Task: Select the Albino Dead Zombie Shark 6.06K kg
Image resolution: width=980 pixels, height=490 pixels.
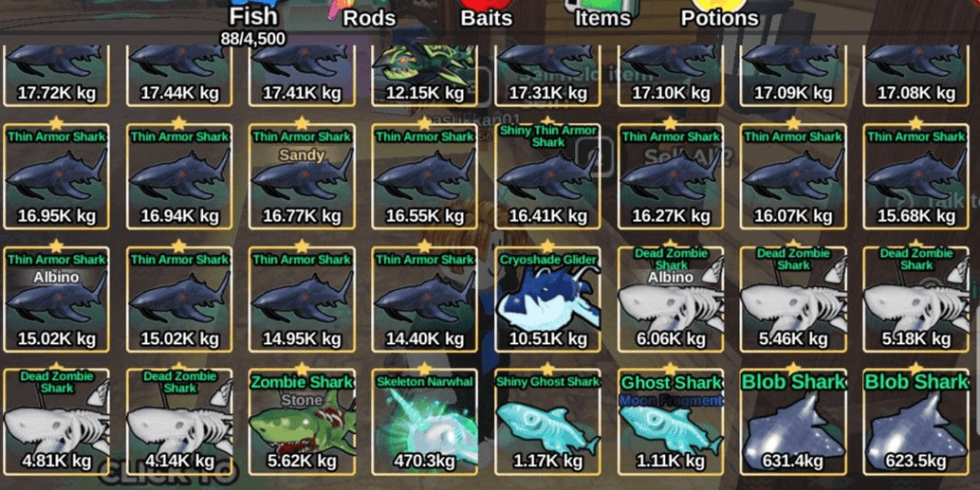Action: (671, 299)
